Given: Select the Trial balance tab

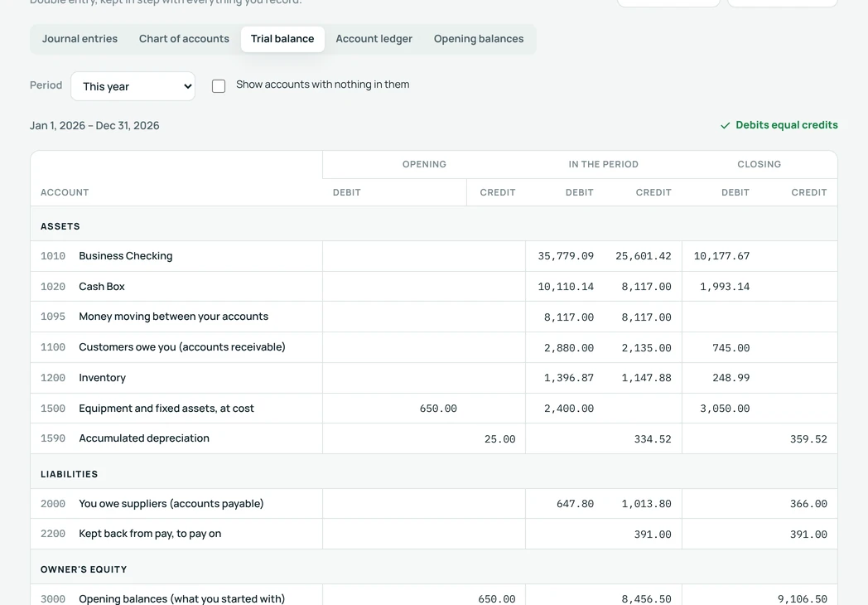Looking at the screenshot, I should coord(282,39).
